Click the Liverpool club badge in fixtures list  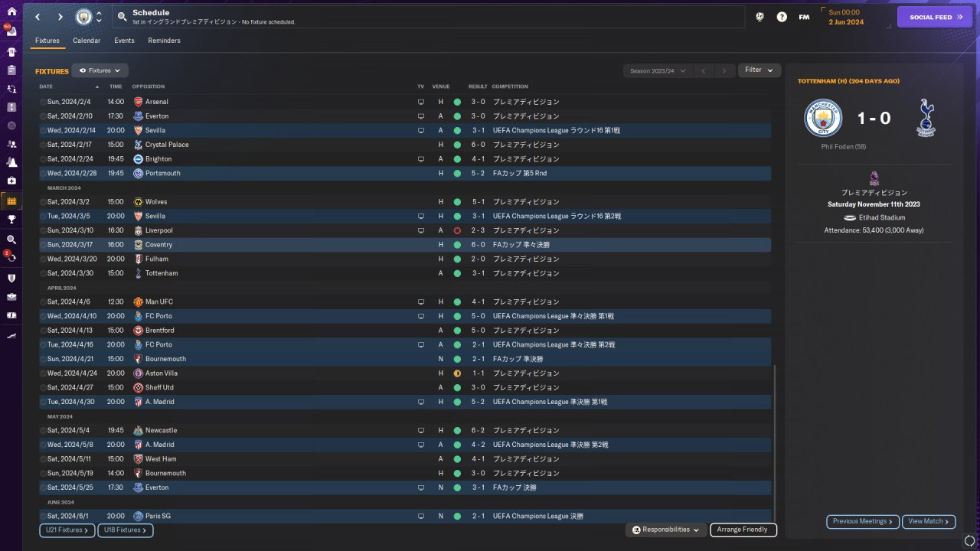click(x=138, y=230)
